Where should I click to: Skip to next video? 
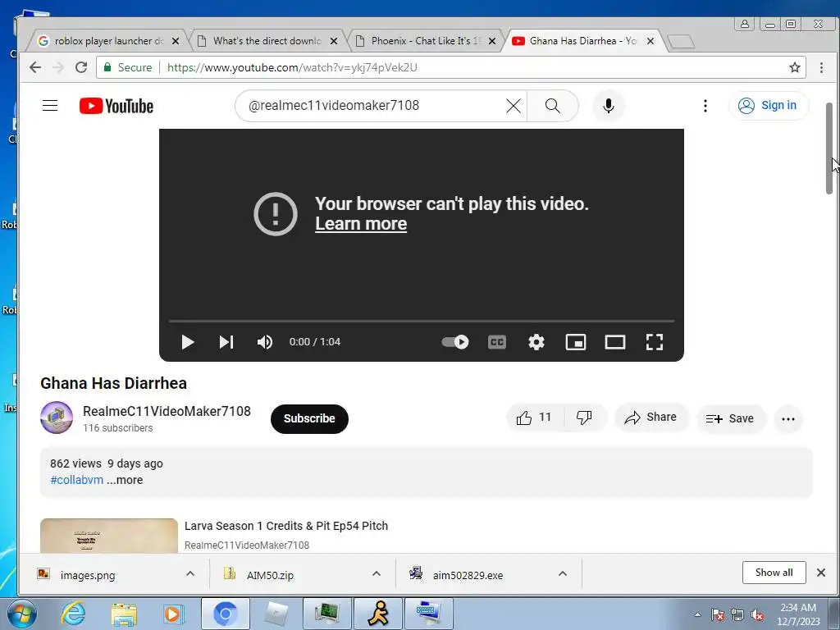pos(226,342)
